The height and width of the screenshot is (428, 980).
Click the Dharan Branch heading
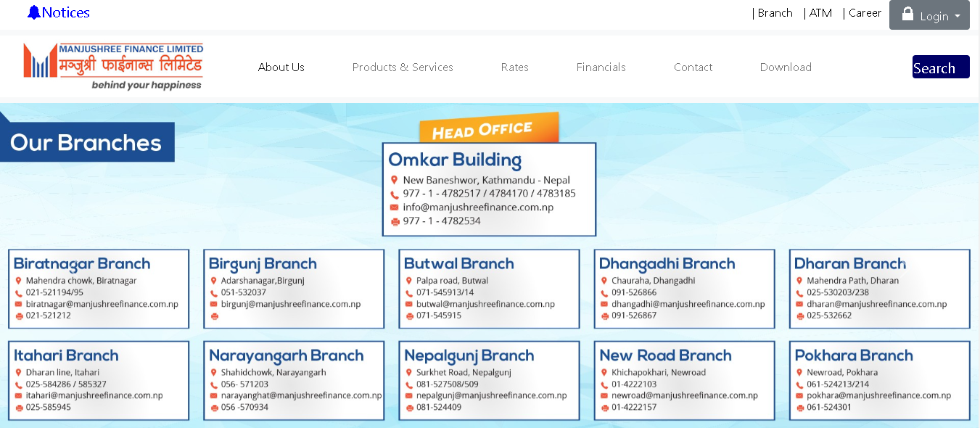pos(850,263)
